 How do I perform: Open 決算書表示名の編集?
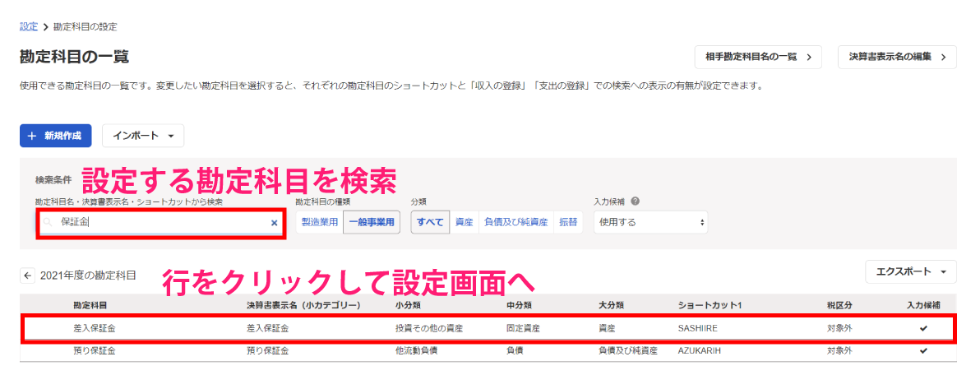click(897, 57)
